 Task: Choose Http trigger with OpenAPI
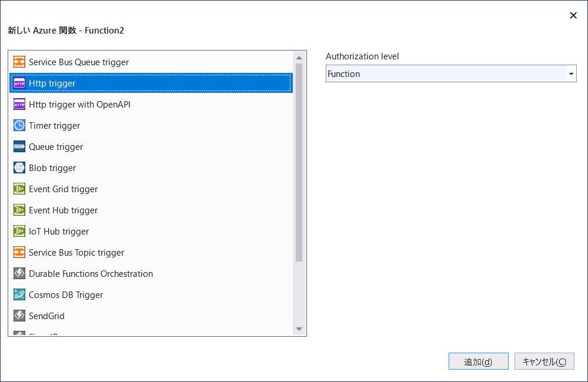(x=151, y=104)
